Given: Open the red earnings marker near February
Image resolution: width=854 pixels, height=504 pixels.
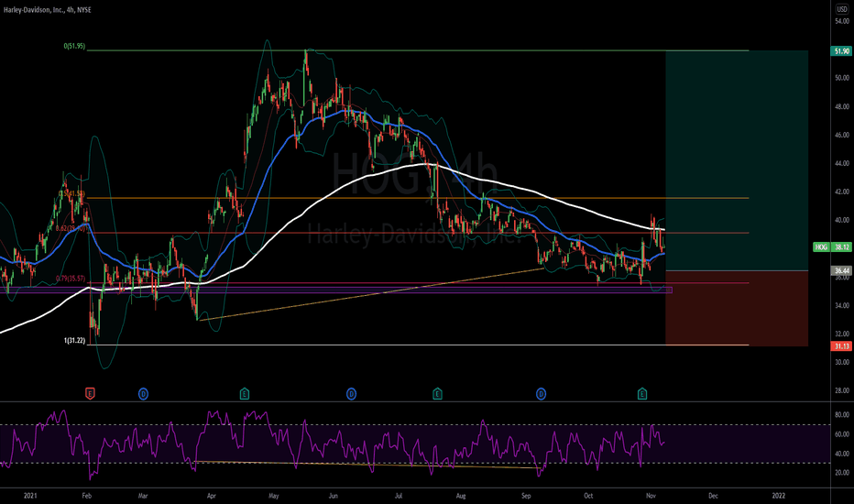Looking at the screenshot, I should coord(90,393).
